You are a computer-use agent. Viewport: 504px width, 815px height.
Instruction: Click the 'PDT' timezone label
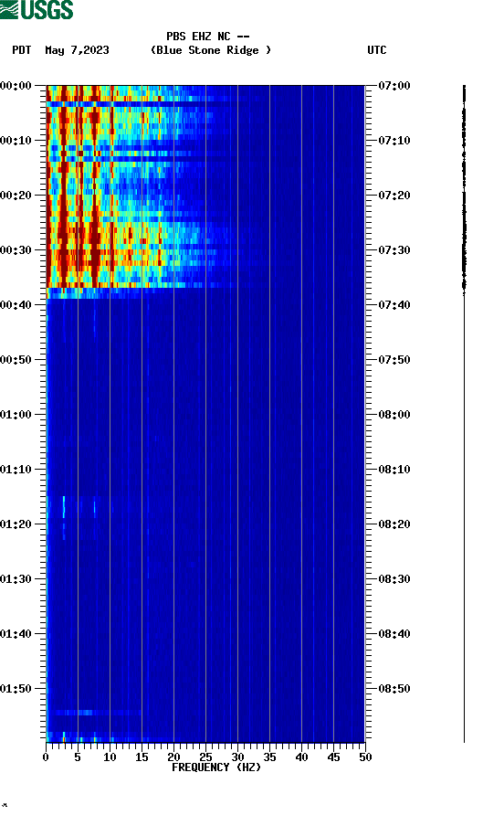[22, 50]
